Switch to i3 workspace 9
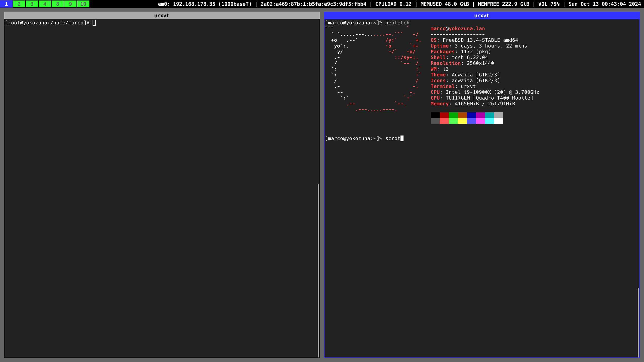Viewport: 644px width, 362px height. [70, 4]
